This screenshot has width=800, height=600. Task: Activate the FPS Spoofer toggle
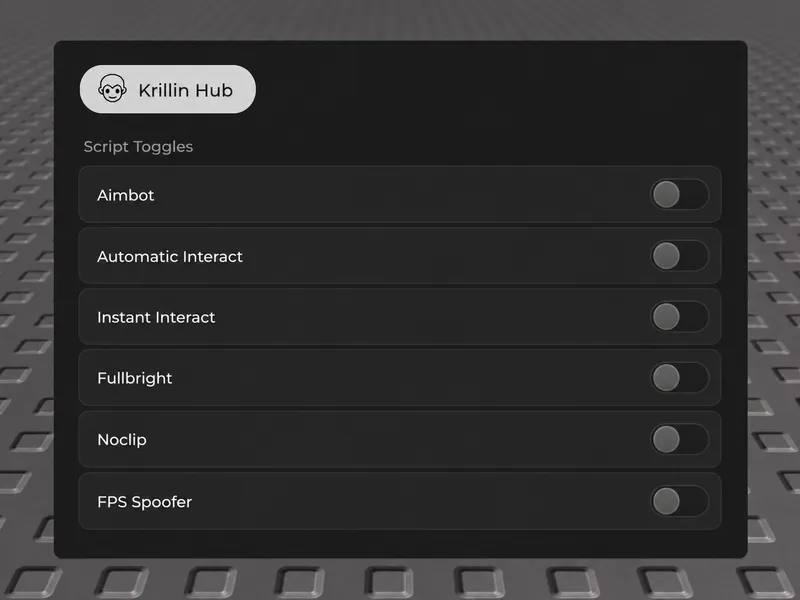[x=680, y=501]
